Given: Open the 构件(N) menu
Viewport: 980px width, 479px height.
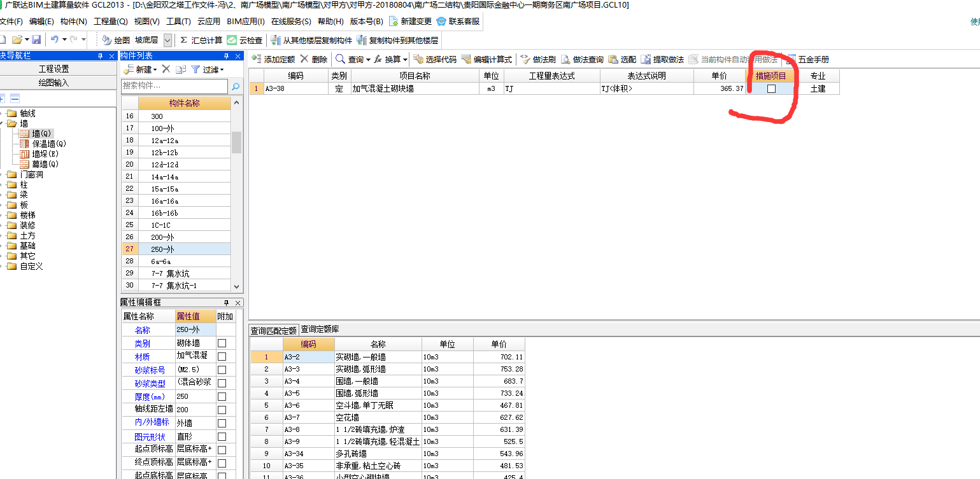Looking at the screenshot, I should 74,21.
